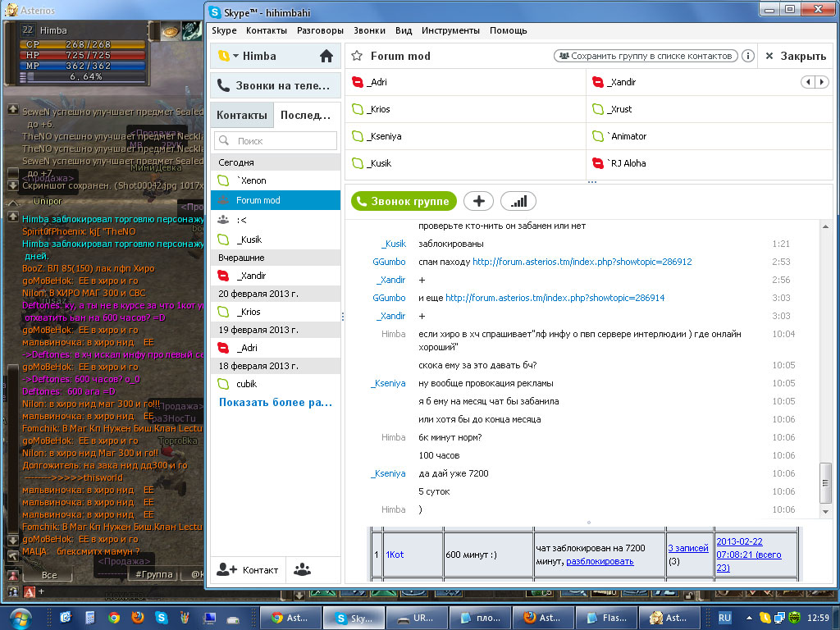Select the #Группа chat tab in Asterios
Image resolution: width=840 pixels, height=630 pixels.
[x=153, y=575]
